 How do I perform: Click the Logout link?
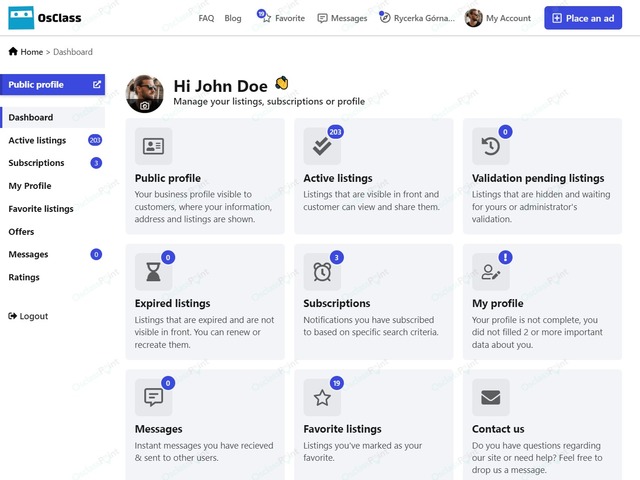[28, 316]
